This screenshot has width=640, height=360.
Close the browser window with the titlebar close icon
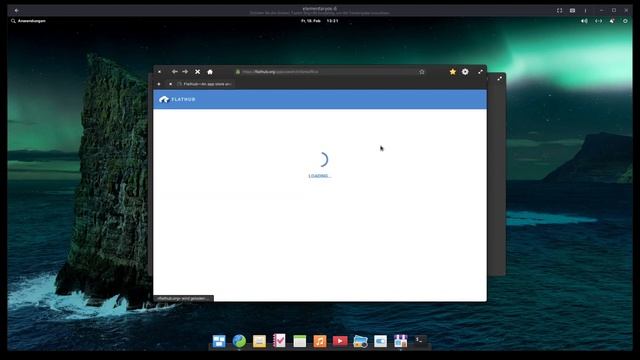pos(159,72)
